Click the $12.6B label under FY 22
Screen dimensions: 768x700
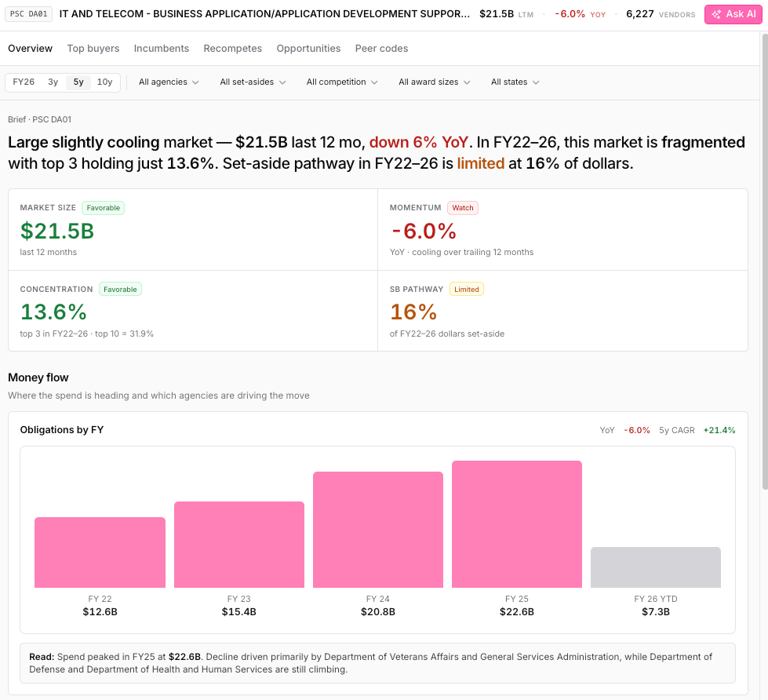[x=100, y=612]
